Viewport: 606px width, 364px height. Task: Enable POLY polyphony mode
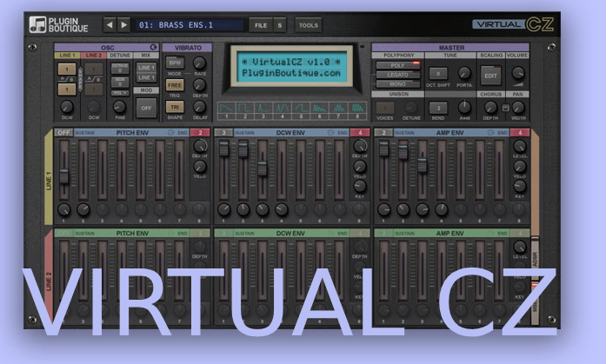(398, 65)
